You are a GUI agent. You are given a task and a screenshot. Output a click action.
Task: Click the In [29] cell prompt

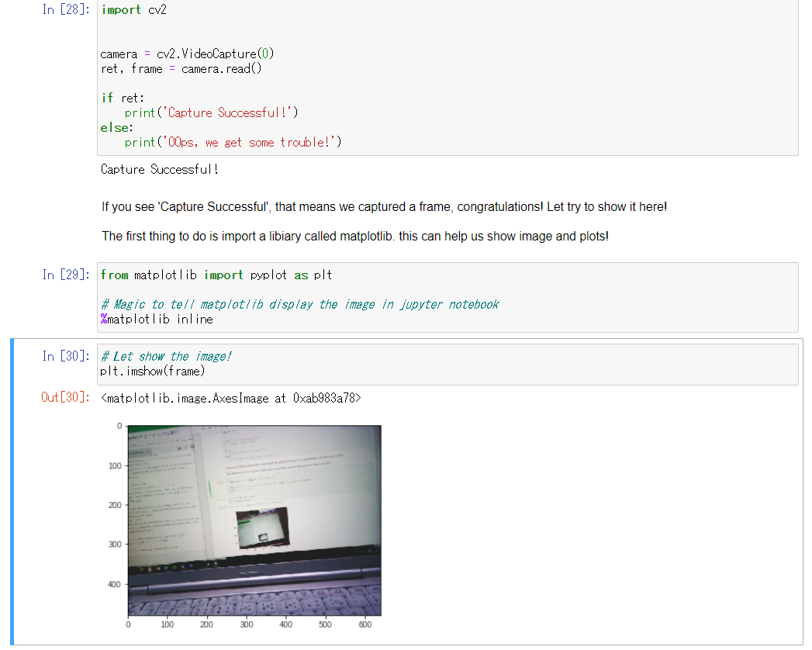66,275
